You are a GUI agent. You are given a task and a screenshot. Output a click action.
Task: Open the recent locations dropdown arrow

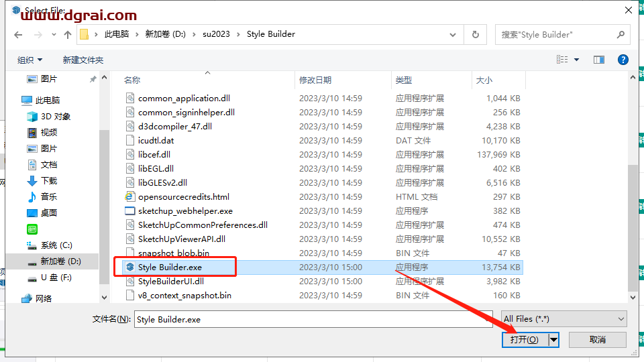point(54,35)
